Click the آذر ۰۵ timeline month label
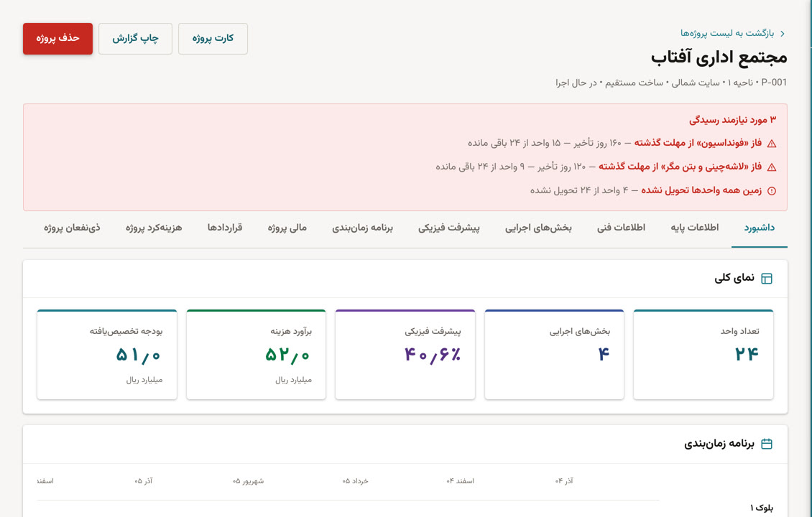Screen dimensions: 812x517 [144, 481]
